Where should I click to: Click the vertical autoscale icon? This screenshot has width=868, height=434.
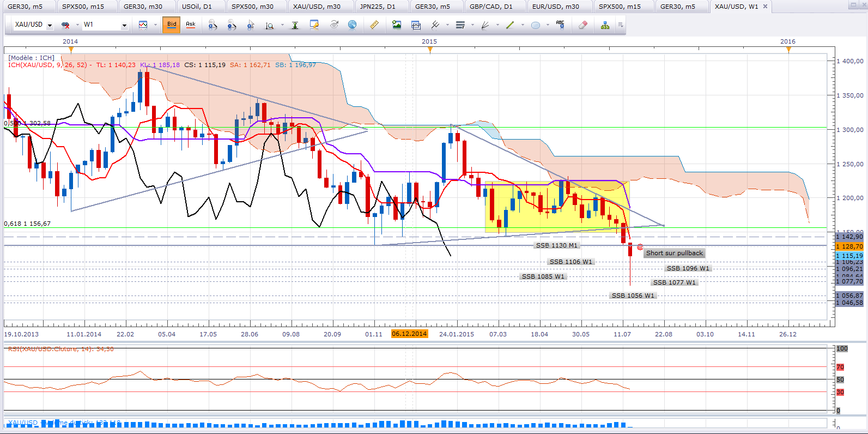295,25
